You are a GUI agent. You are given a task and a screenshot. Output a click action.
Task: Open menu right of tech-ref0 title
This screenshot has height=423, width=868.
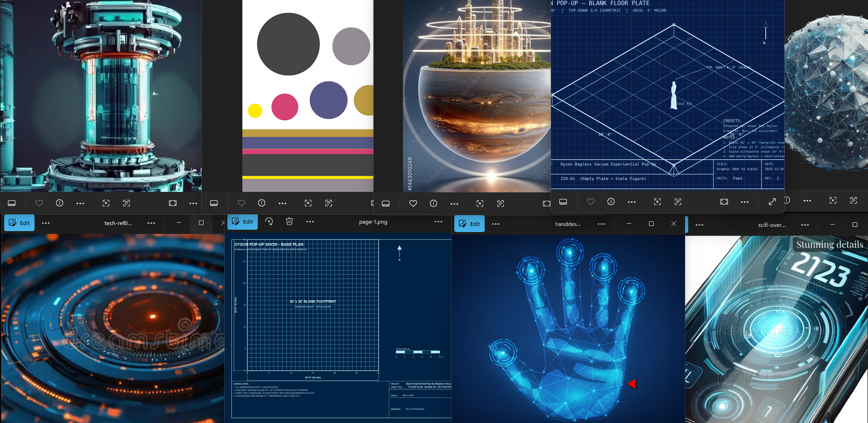point(151,223)
